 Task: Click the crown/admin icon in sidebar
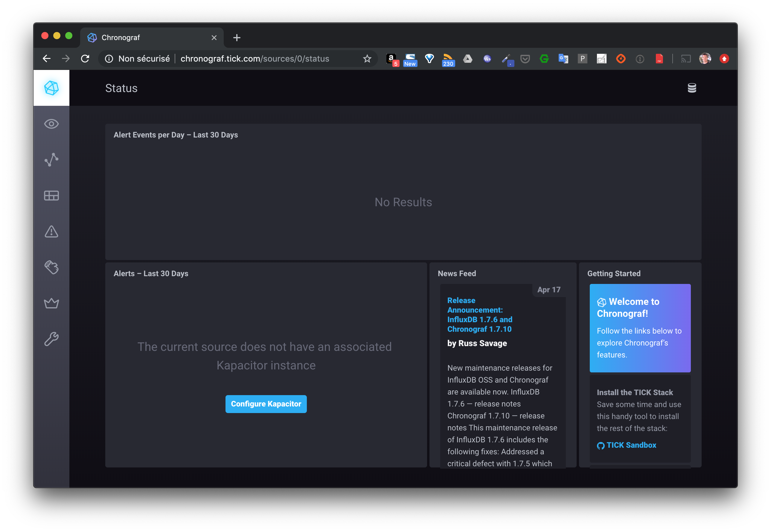[x=51, y=303]
